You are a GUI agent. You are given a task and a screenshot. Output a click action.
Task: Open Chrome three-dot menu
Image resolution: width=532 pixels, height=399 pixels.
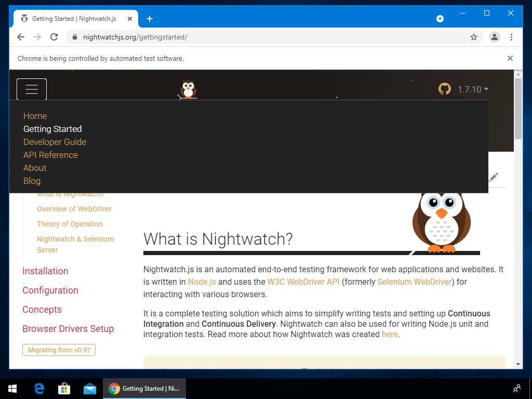pyautogui.click(x=511, y=37)
